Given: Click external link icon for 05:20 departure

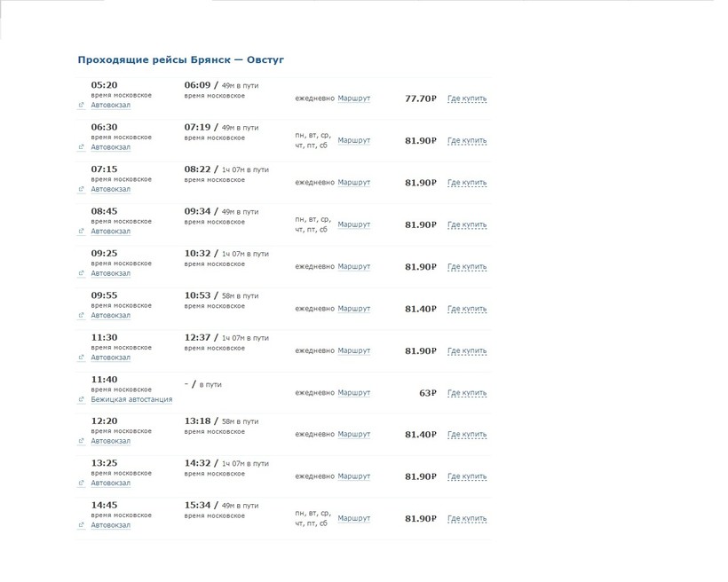Looking at the screenshot, I should pyautogui.click(x=82, y=106).
